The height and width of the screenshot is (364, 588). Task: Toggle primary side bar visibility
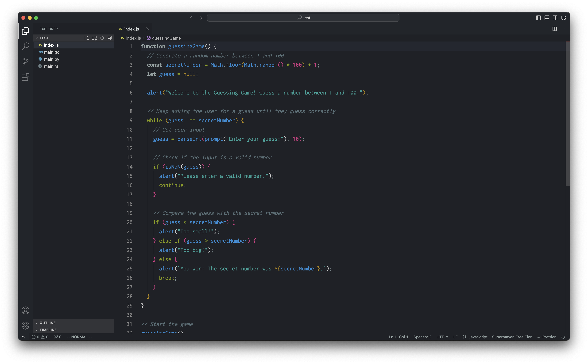[x=538, y=18]
